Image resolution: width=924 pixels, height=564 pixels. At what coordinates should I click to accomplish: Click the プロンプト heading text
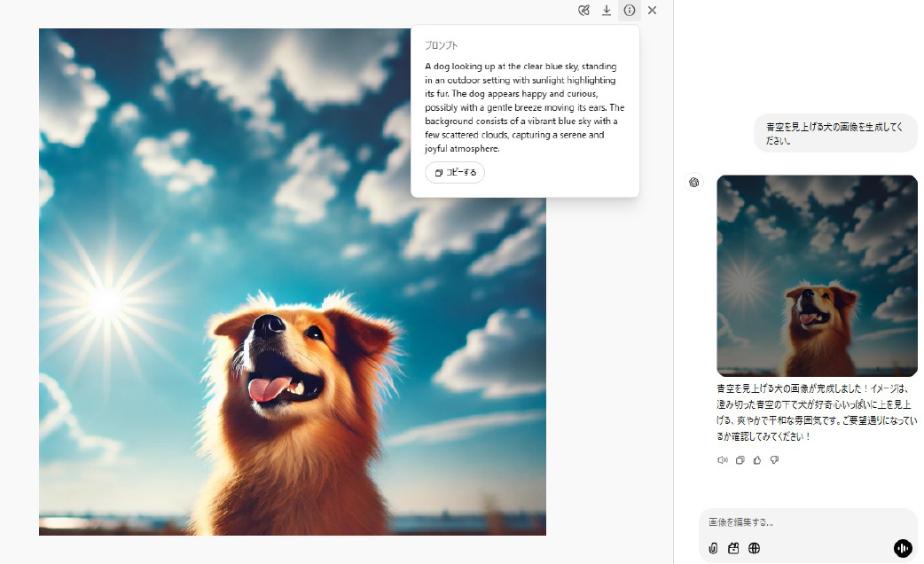click(442, 45)
